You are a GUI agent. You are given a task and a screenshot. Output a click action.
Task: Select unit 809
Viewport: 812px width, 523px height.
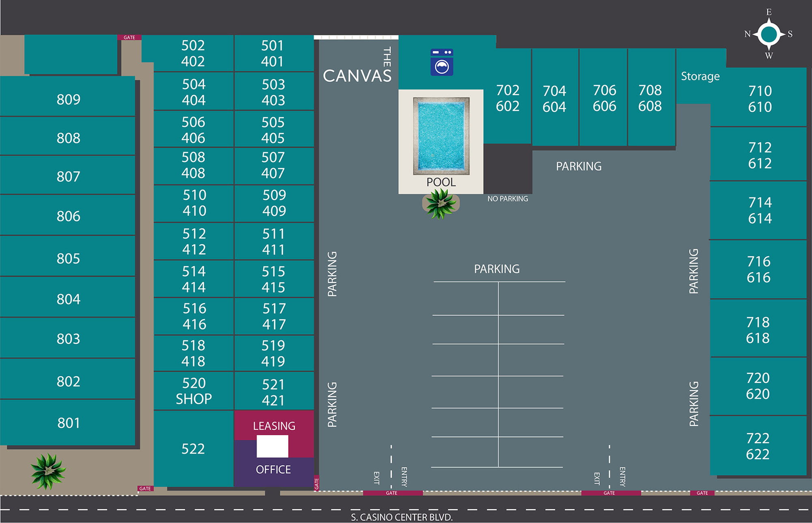[67, 96]
